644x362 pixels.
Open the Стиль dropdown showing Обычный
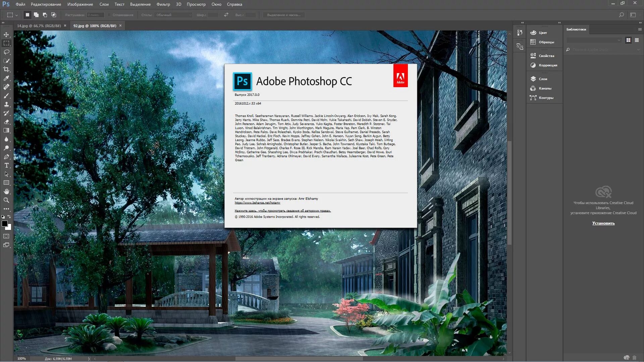point(174,15)
